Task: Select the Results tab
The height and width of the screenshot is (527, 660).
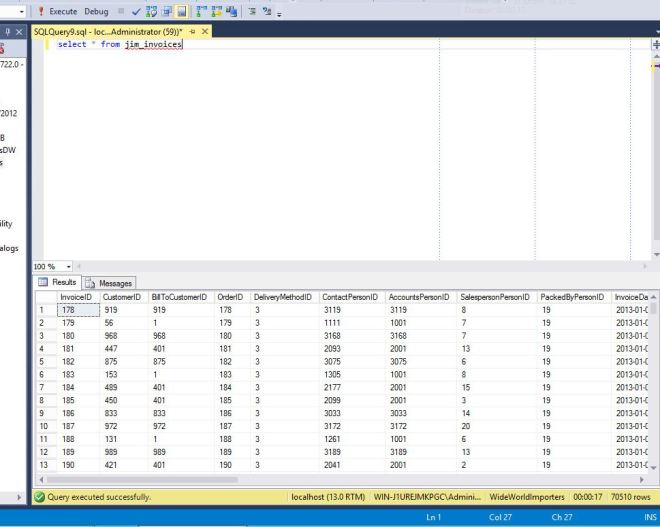Action: click(62, 283)
